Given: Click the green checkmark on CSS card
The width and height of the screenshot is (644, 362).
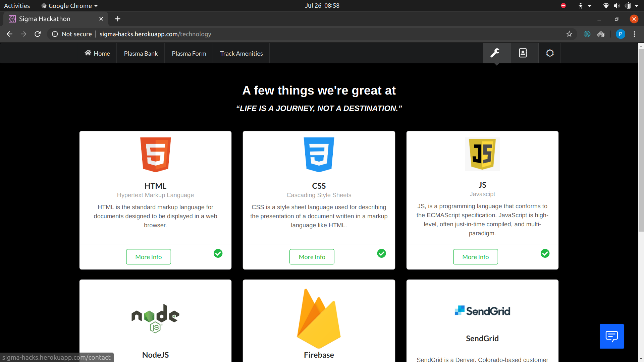Looking at the screenshot, I should tap(381, 253).
